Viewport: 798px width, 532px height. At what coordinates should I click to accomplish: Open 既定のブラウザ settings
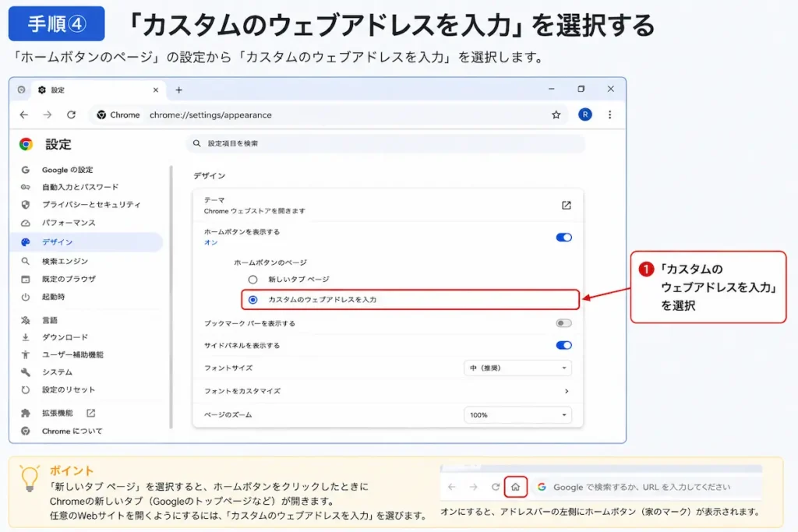(69, 279)
